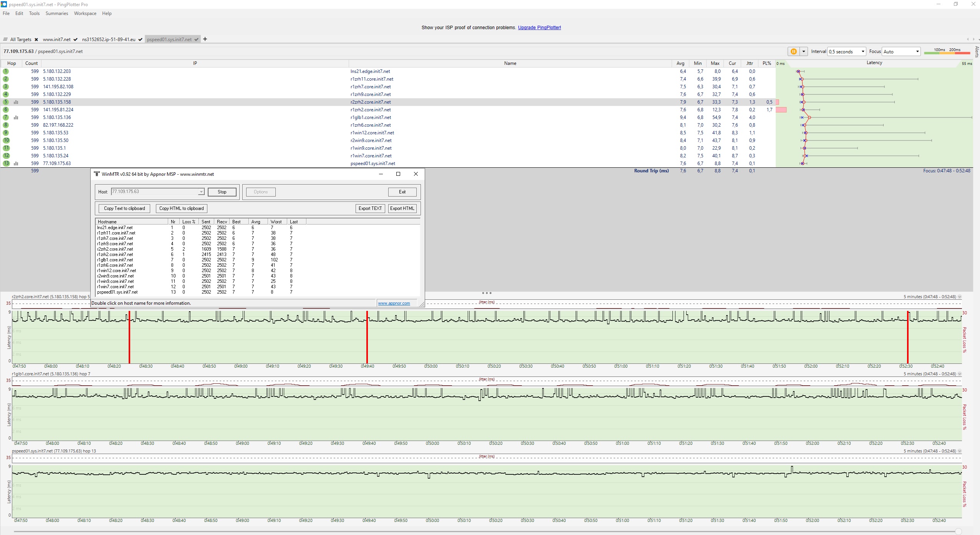This screenshot has height=535, width=980.
Task: Select the hop 12 green circle
Action: click(x=6, y=156)
